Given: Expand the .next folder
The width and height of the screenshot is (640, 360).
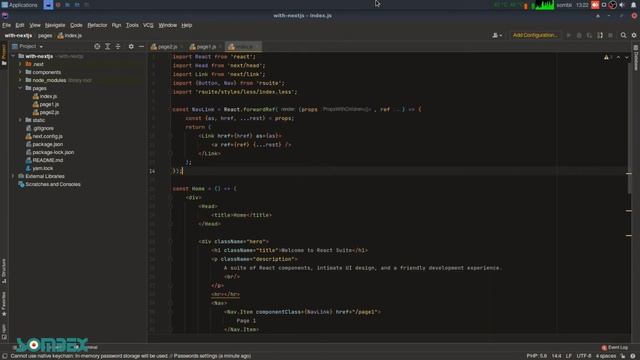Looking at the screenshot, I should 20,64.
